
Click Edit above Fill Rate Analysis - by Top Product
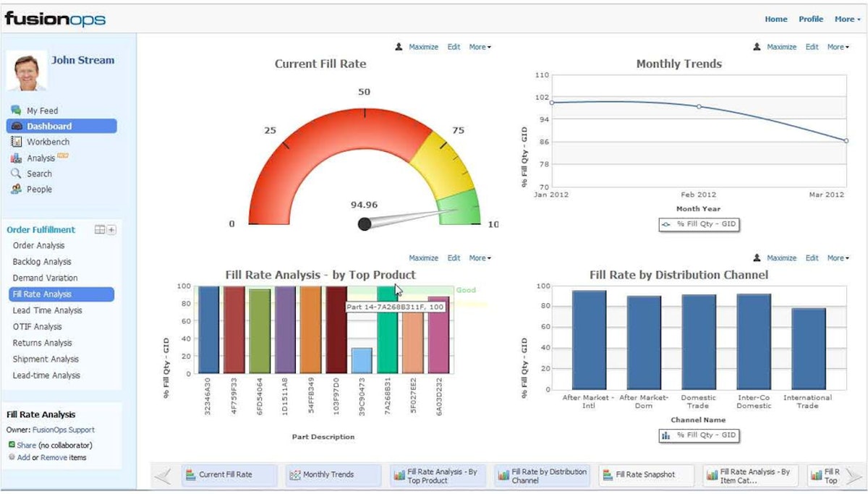point(454,257)
